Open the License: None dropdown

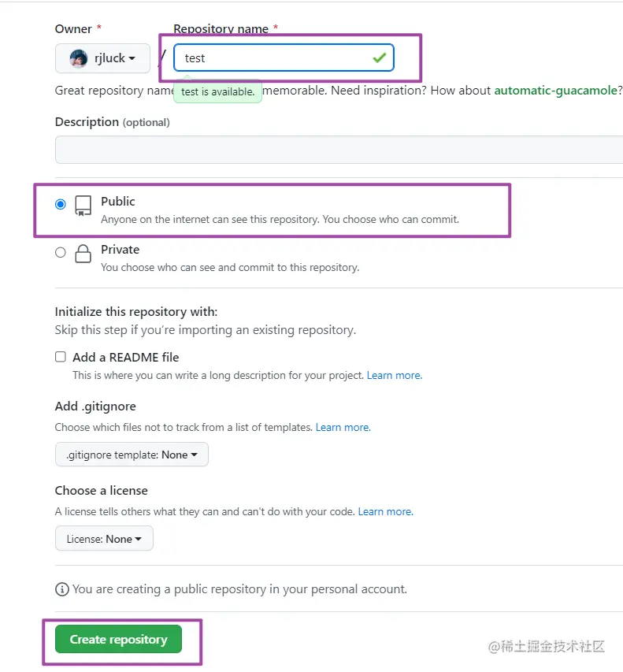(x=104, y=539)
